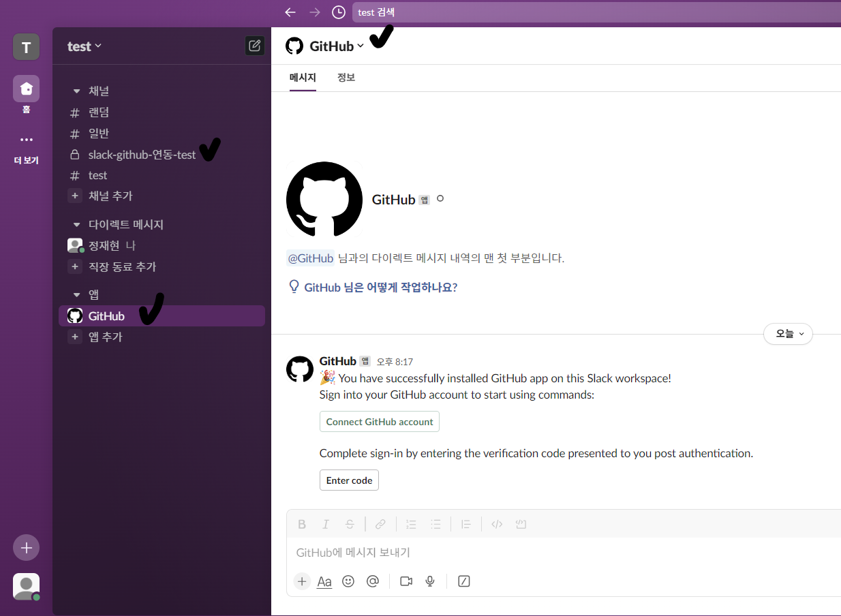Viewport: 841px width, 616px height.
Task: Toggle italic formatting in the composer
Action: click(x=326, y=524)
